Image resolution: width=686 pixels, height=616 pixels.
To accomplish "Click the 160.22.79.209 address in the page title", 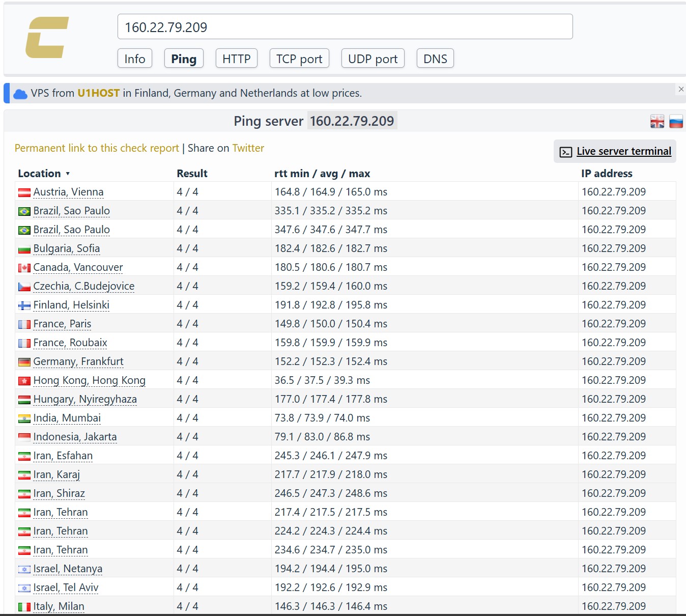I will pyautogui.click(x=352, y=121).
